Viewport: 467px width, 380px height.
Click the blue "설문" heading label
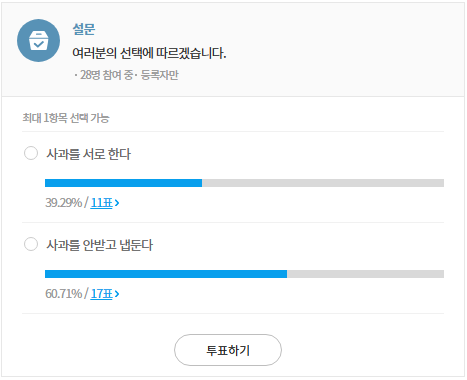click(x=84, y=29)
